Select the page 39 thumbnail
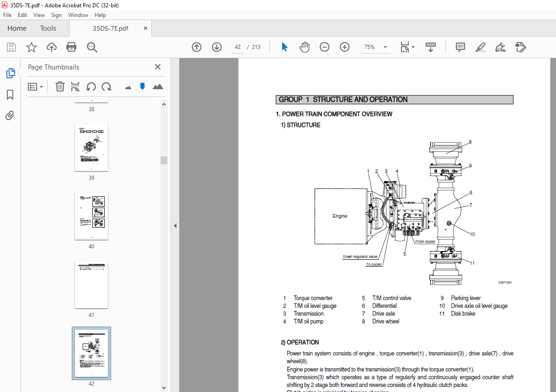This screenshot has height=392, width=556. click(91, 147)
